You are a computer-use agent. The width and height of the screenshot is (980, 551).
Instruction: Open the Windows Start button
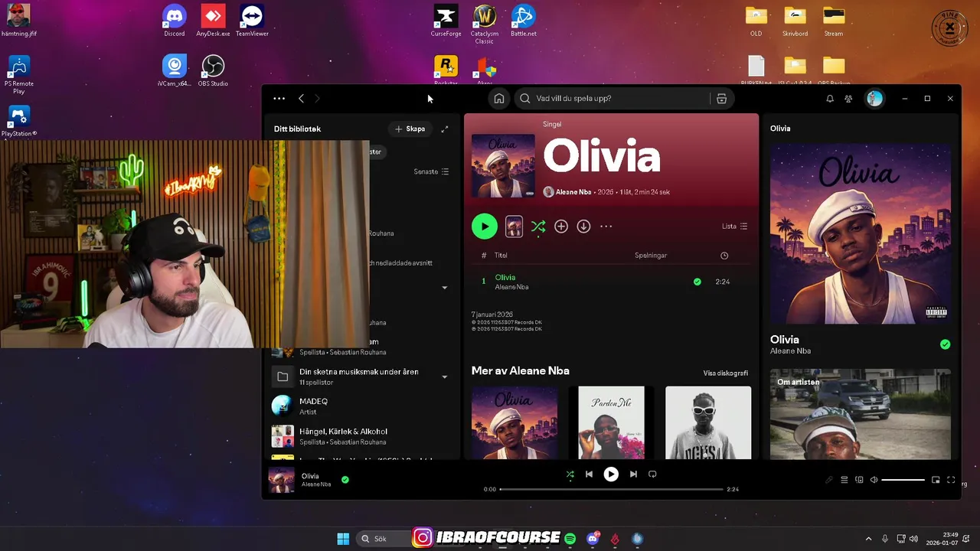click(343, 539)
